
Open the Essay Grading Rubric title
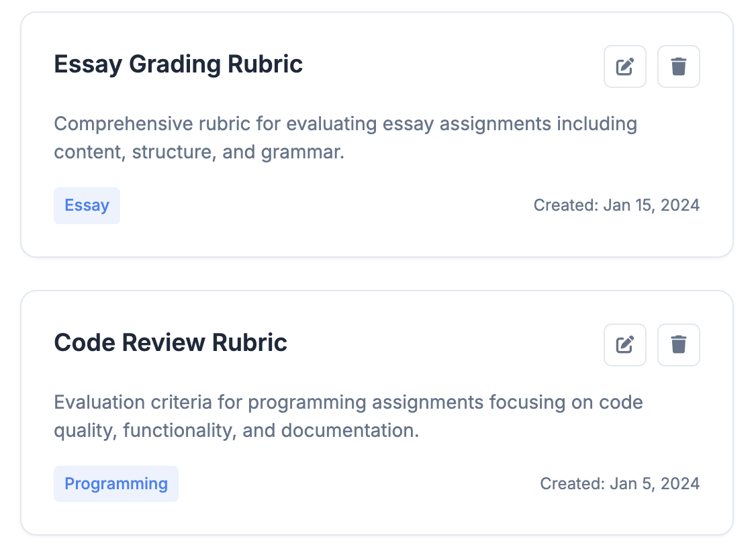coord(179,64)
